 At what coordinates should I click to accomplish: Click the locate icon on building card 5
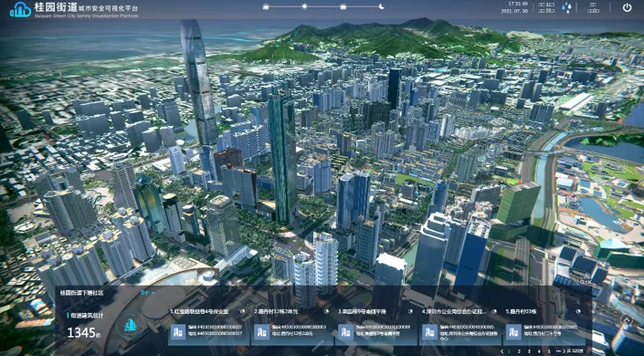578,311
